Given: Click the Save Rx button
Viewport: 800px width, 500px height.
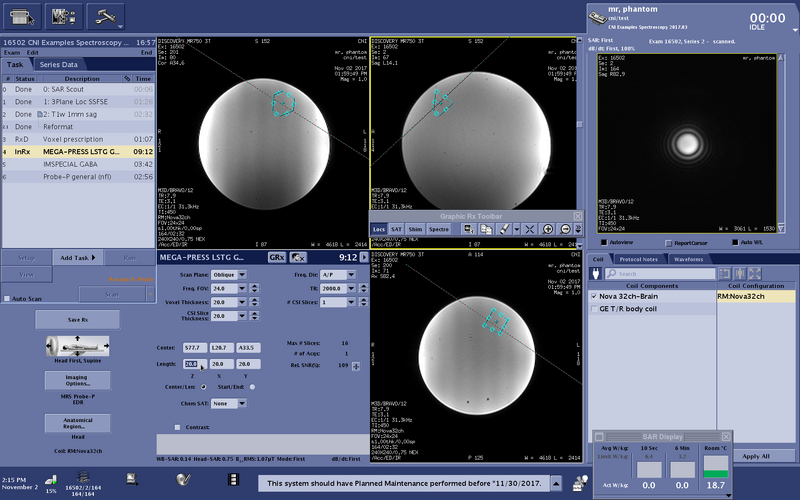Looking at the screenshot, I should tap(78, 320).
